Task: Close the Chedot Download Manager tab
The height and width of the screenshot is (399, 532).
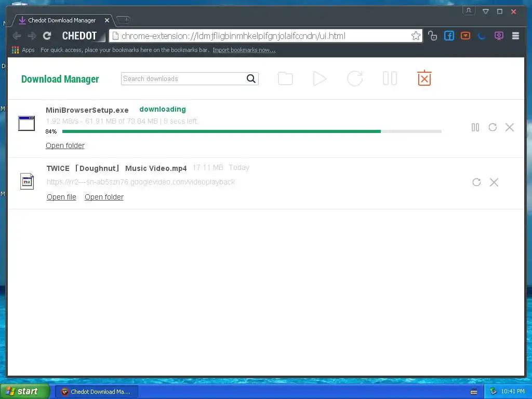Action: 107,20
